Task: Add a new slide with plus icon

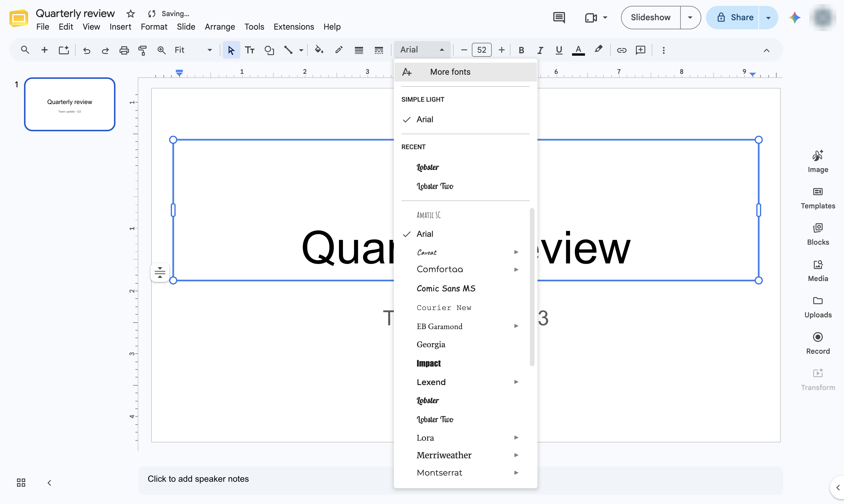Action: 44,50
